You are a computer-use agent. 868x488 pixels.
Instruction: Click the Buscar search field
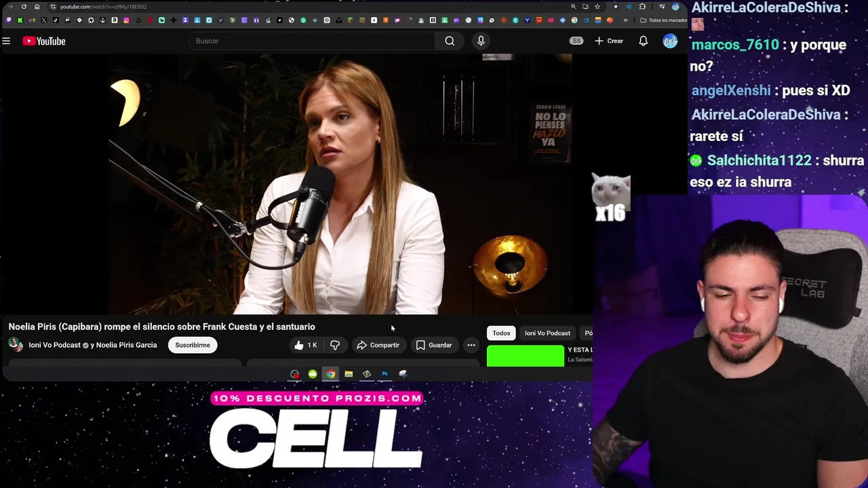(311, 41)
